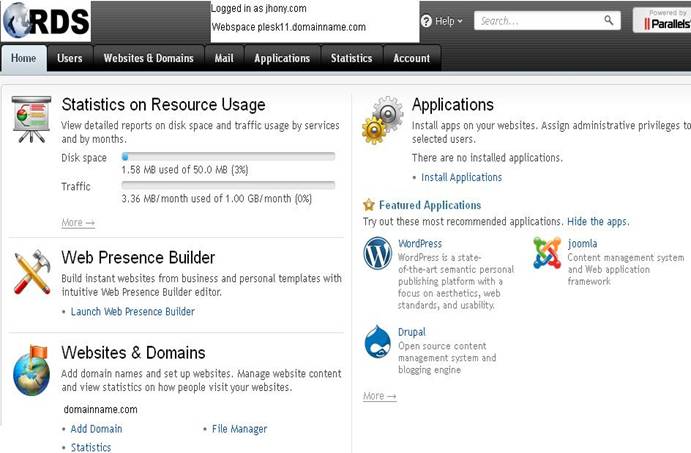Click Statistics link under domainname.com

click(91, 447)
